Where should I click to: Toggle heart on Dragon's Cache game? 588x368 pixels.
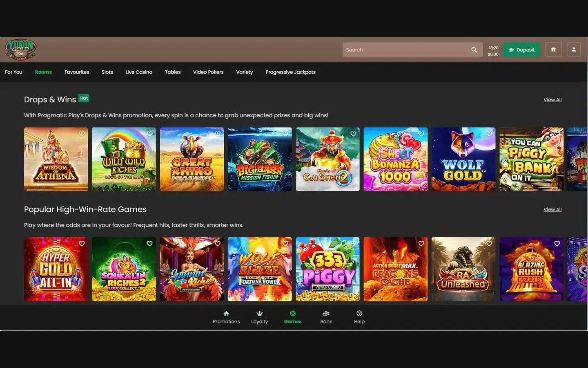[x=421, y=244]
